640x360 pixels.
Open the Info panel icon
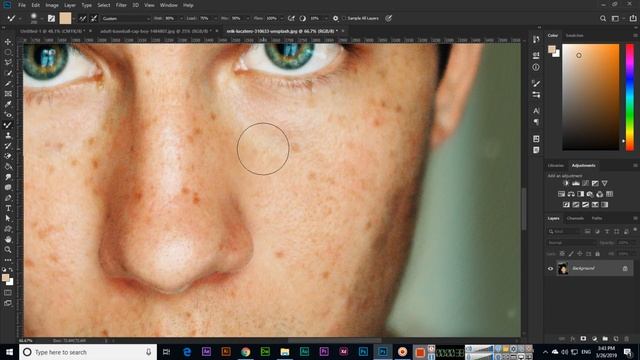[536, 67]
